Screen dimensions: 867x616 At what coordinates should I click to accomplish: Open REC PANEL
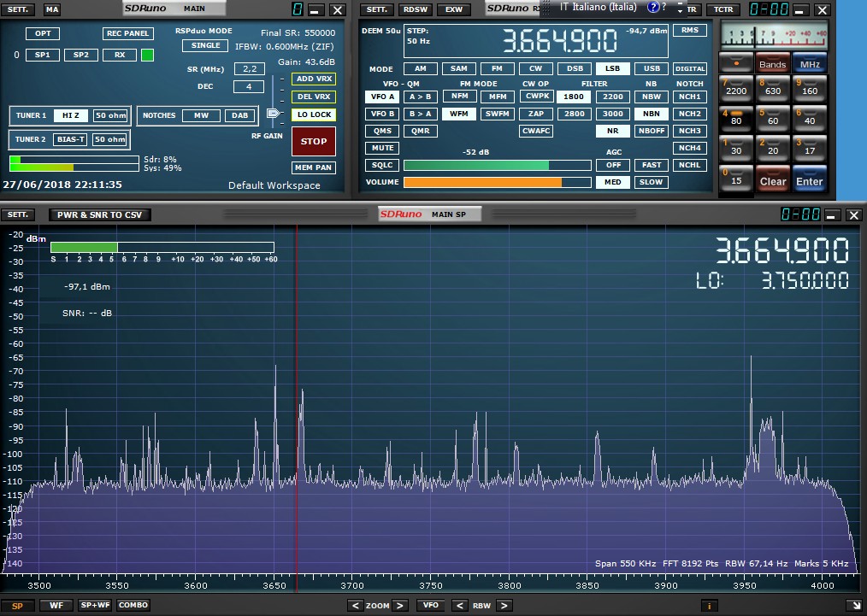(127, 33)
